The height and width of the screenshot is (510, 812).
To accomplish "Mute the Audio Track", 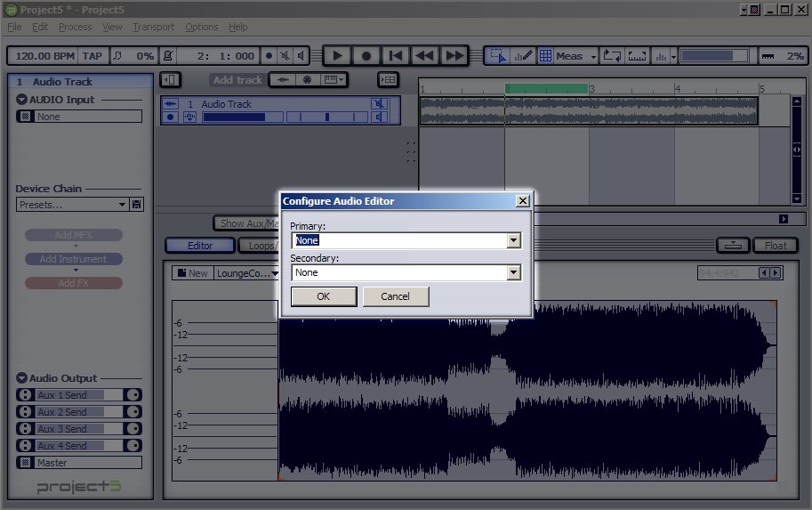I will 380,103.
